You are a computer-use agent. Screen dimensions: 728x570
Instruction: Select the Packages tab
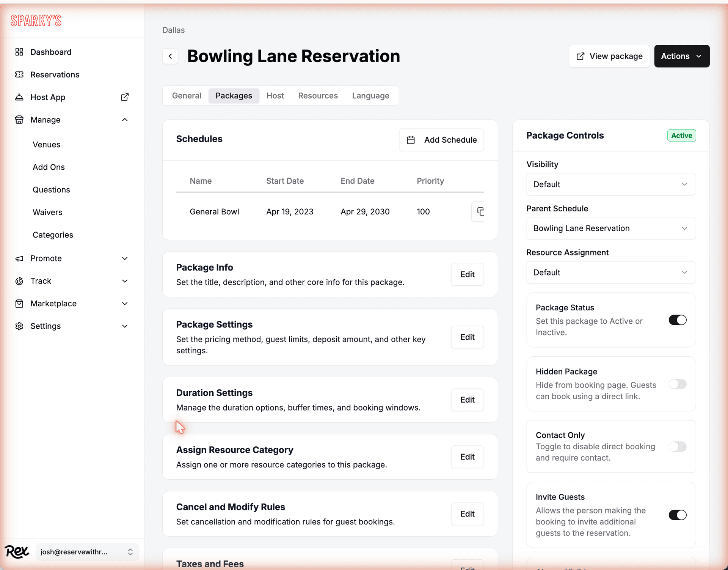pos(234,96)
